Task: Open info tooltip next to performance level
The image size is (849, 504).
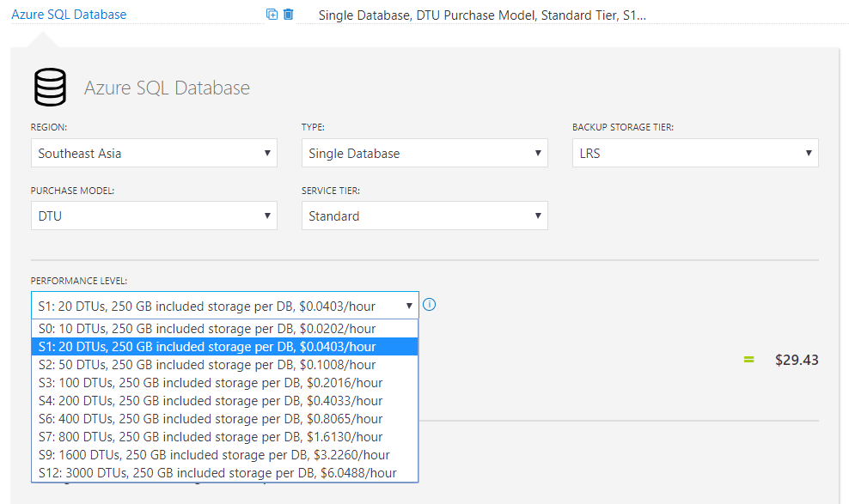Action: point(429,305)
